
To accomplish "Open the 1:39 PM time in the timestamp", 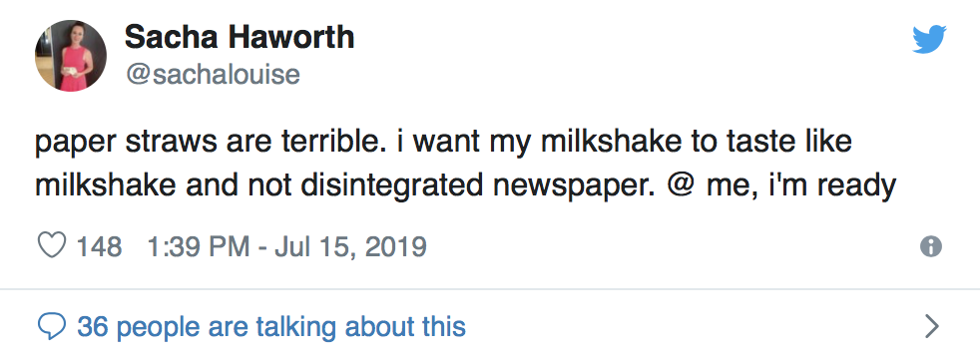I will (199, 246).
